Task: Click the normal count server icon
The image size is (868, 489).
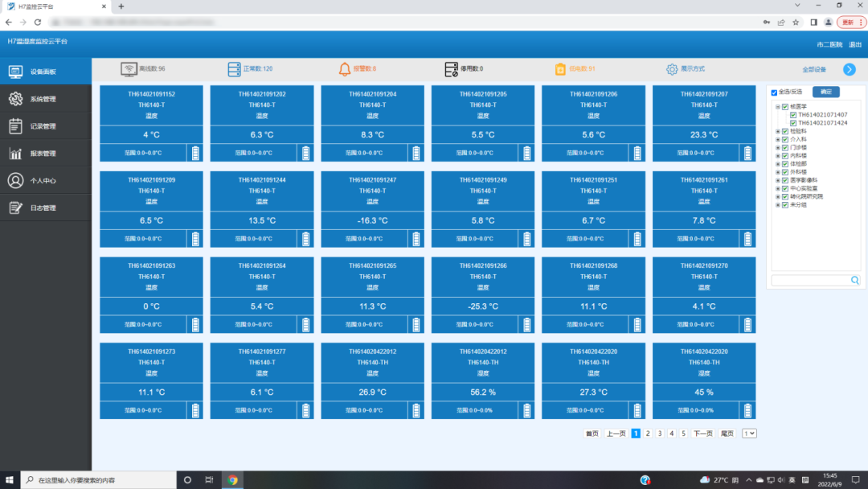Action: point(234,69)
